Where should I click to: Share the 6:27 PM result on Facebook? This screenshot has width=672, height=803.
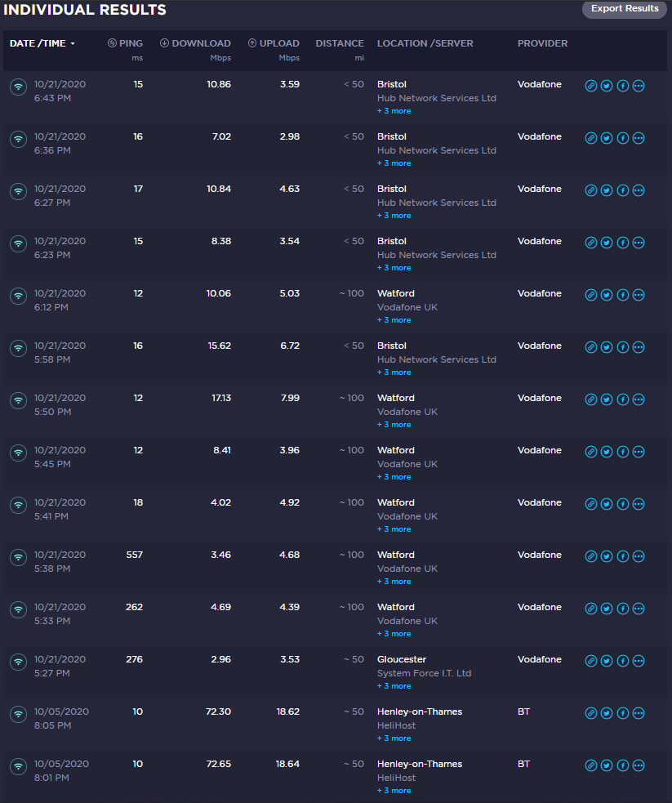[623, 190]
